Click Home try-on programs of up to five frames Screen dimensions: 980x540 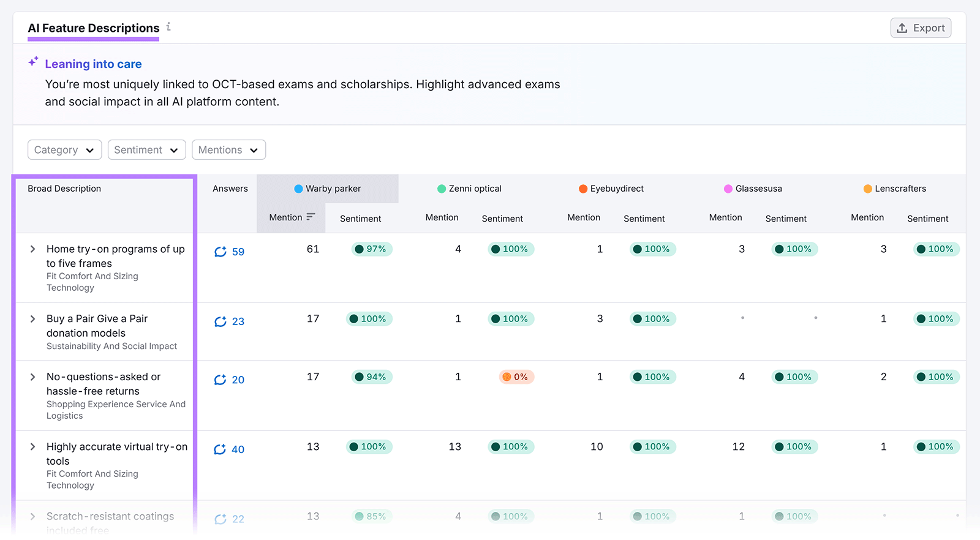click(116, 257)
